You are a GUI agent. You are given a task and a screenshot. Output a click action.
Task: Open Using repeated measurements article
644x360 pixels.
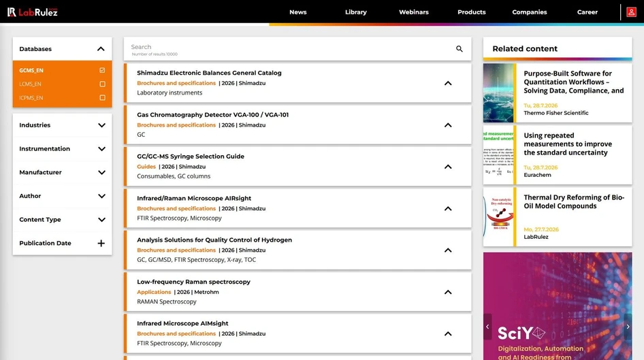click(568, 144)
